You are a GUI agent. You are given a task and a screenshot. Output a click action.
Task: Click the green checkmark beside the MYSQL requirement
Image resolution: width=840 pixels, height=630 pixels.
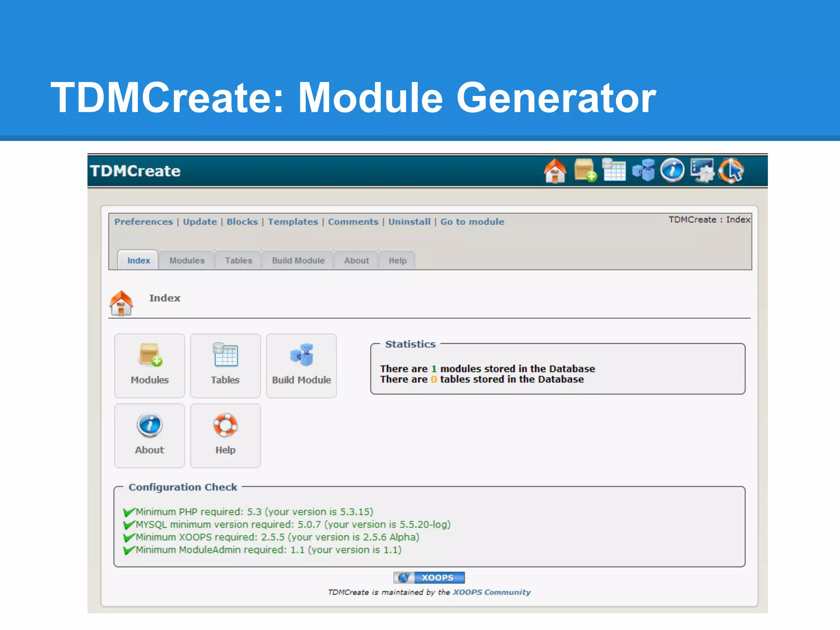coord(129,525)
